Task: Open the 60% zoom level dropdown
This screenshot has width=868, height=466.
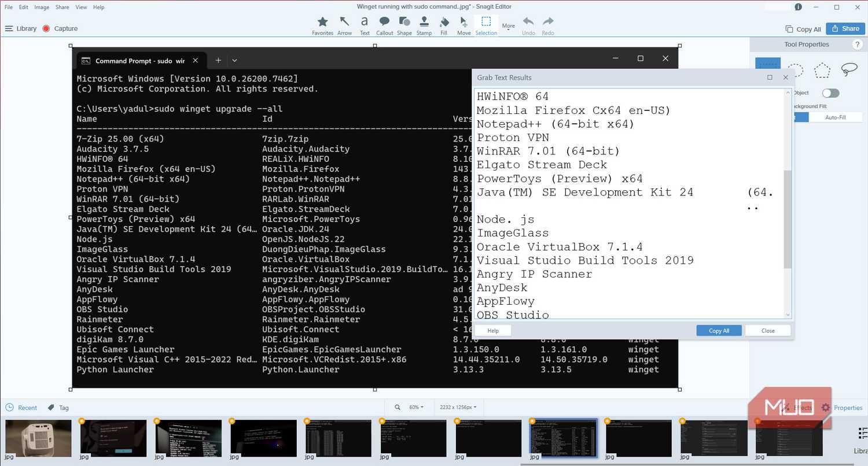Action: click(x=416, y=408)
